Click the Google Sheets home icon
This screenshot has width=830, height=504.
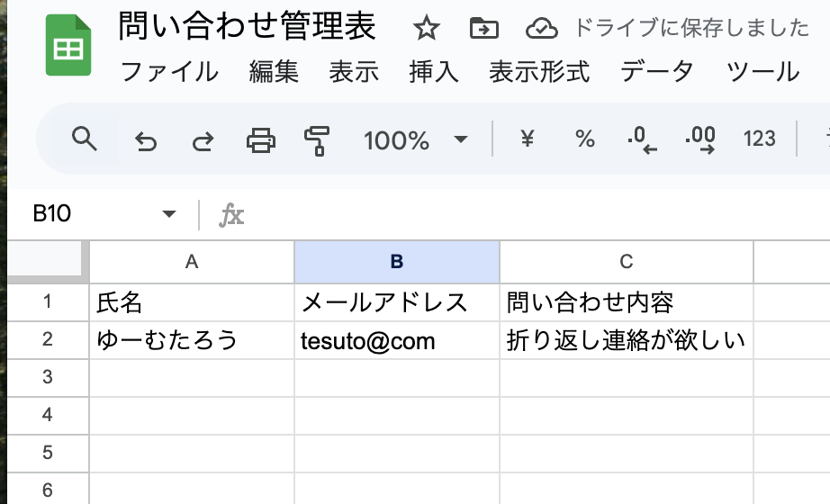[68, 49]
